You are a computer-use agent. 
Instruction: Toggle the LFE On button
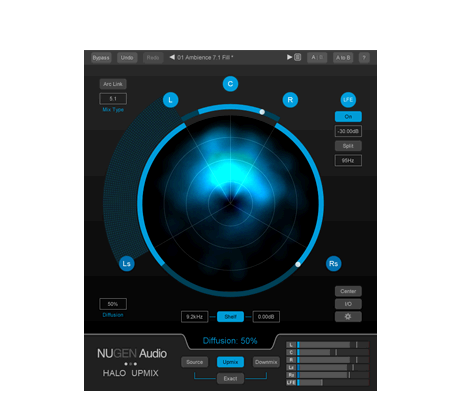348,117
